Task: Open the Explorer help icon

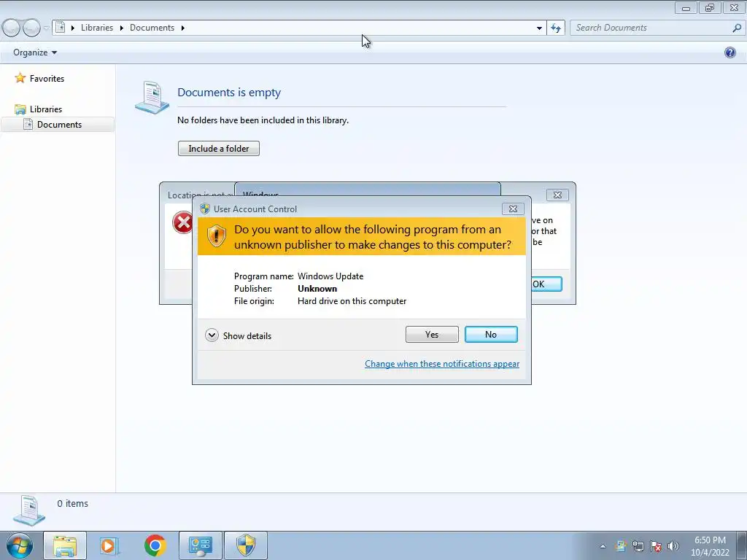Action: [x=729, y=52]
